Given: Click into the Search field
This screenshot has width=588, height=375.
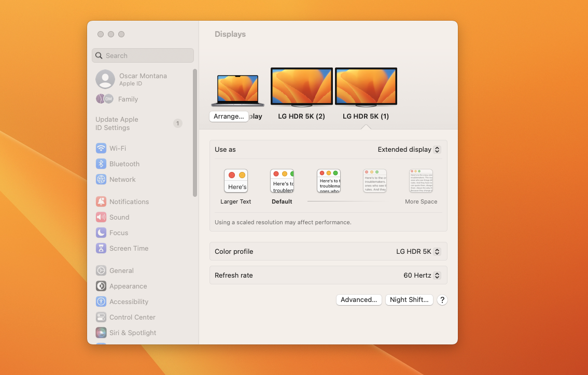Looking at the screenshot, I should tap(143, 55).
